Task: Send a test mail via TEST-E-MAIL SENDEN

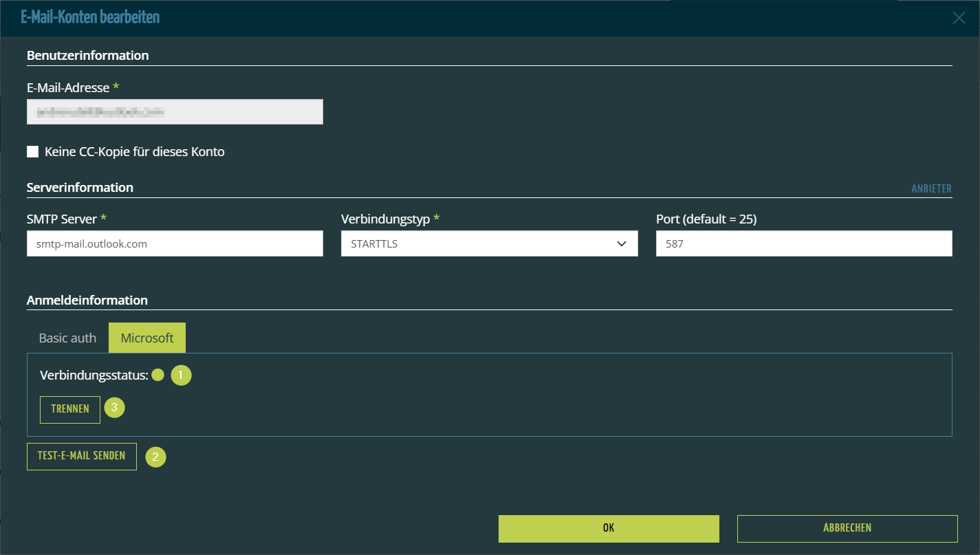Action: click(x=82, y=456)
